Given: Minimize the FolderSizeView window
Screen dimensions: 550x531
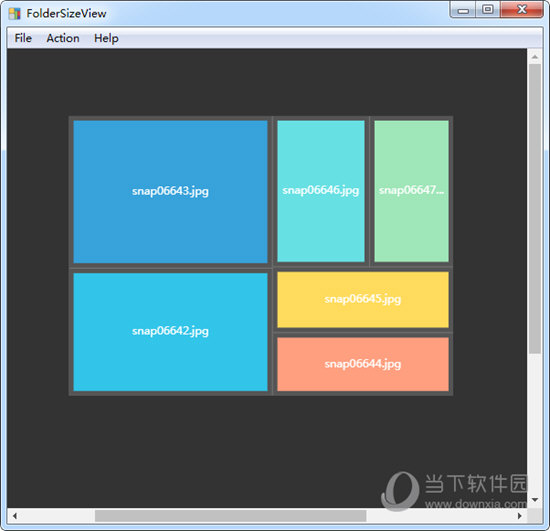Looking at the screenshot, I should click(x=463, y=10).
